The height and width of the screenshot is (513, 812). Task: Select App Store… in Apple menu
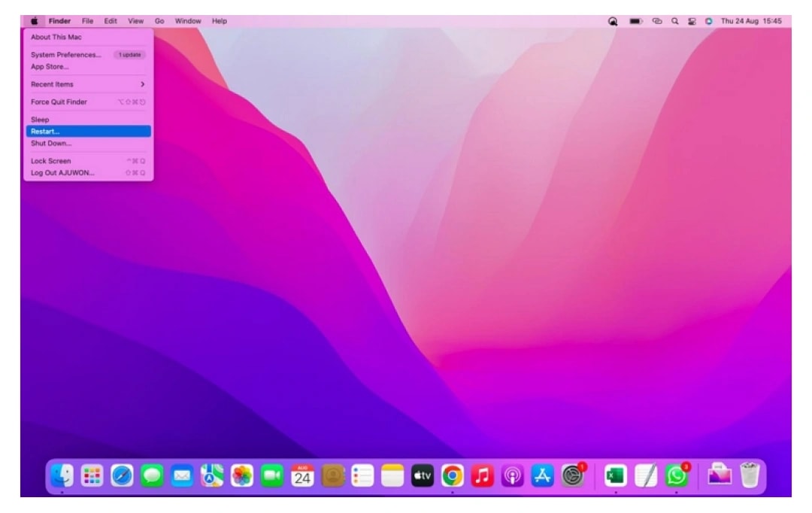tap(89, 67)
